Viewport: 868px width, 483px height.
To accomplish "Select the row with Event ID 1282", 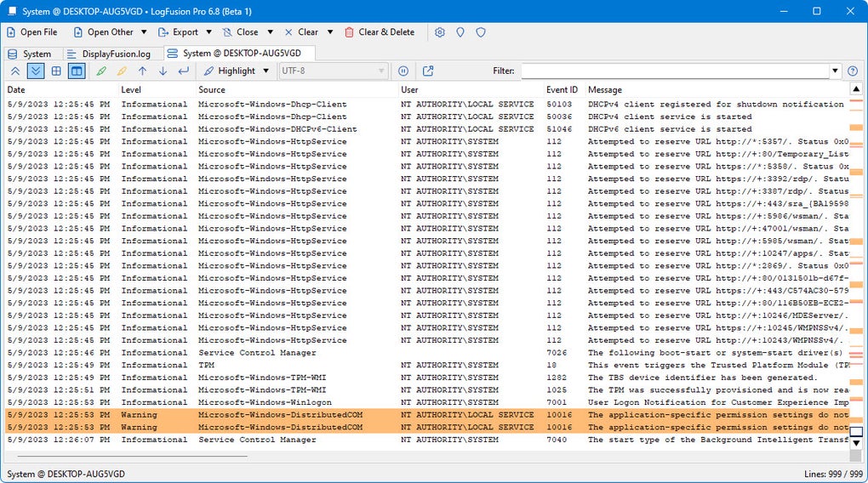I will 426,378.
